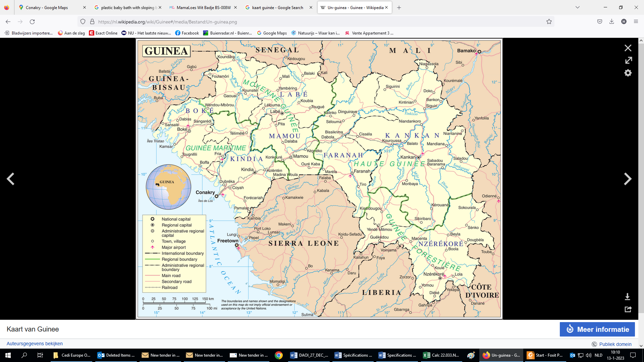Click Meer informatie button
Viewport: 644px width, 362px height.
click(x=597, y=329)
